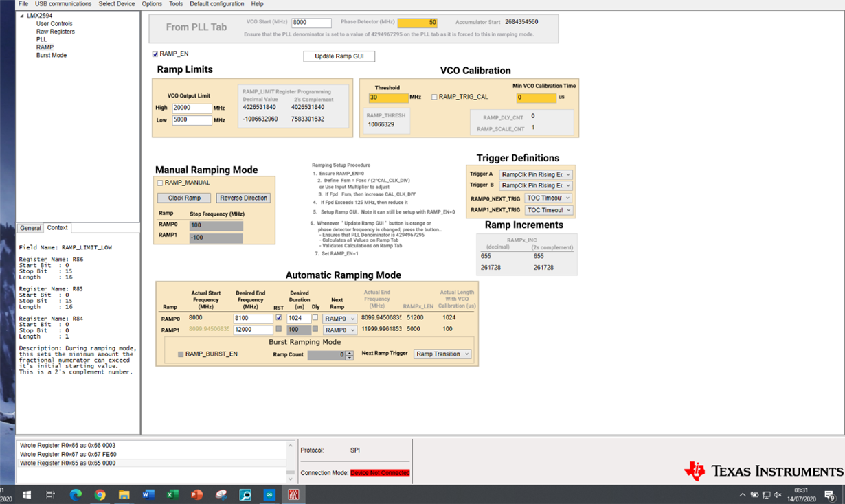The image size is (845, 504).
Task: Launch Microsoft Edge from taskbar
Action: click(76, 494)
